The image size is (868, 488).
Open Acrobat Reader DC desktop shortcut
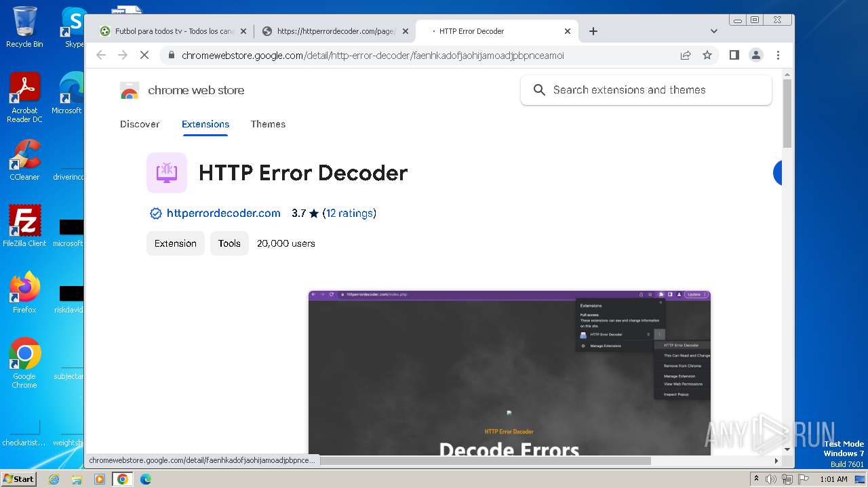pos(24,98)
